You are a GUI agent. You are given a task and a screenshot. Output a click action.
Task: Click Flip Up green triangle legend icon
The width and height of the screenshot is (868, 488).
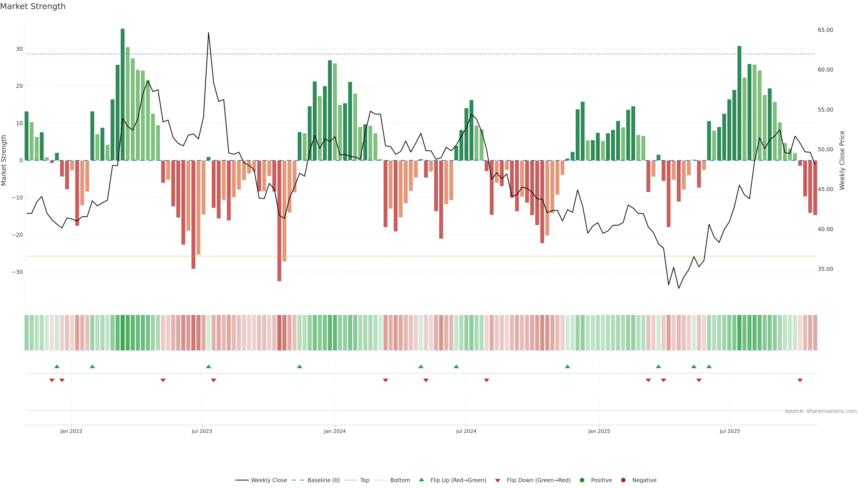pyautogui.click(x=421, y=480)
